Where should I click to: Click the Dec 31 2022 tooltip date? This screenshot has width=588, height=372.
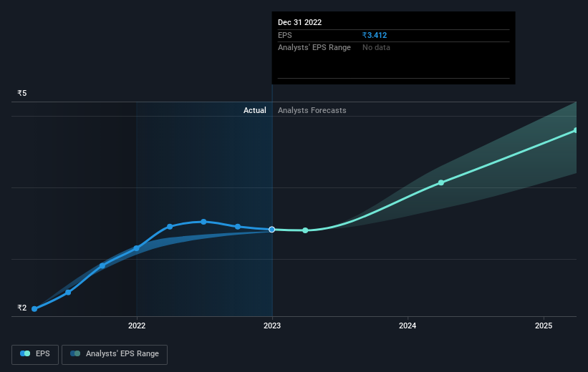point(299,22)
